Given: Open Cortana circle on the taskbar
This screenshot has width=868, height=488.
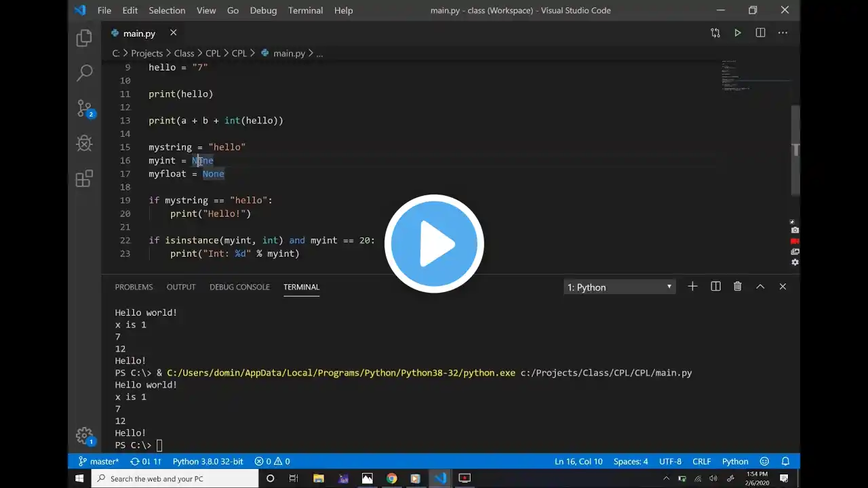Looking at the screenshot, I should pos(270,479).
